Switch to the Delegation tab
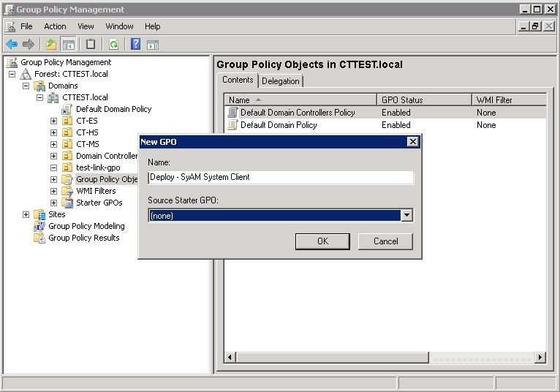Image resolution: width=560 pixels, height=392 pixels. coord(280,81)
